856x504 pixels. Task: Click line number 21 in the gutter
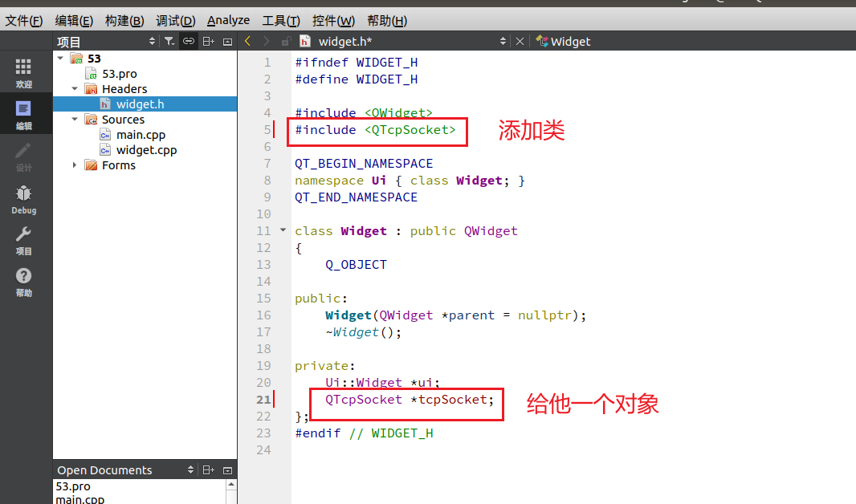click(x=263, y=400)
